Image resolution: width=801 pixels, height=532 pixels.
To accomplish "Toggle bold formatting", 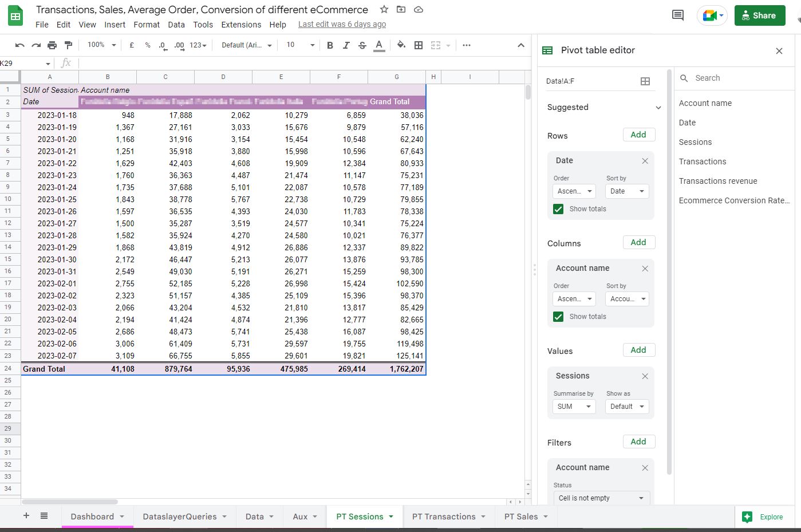I will (x=330, y=45).
